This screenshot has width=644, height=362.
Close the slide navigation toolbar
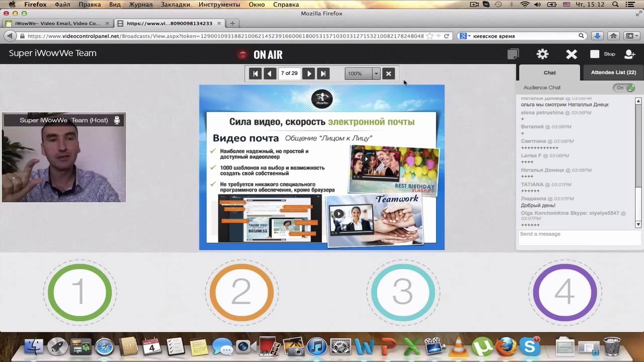click(x=388, y=73)
